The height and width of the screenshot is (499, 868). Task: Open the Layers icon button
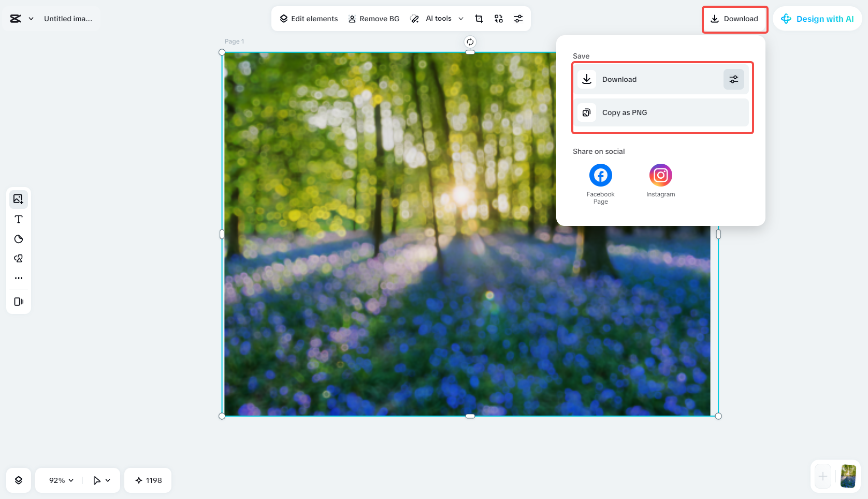19,480
